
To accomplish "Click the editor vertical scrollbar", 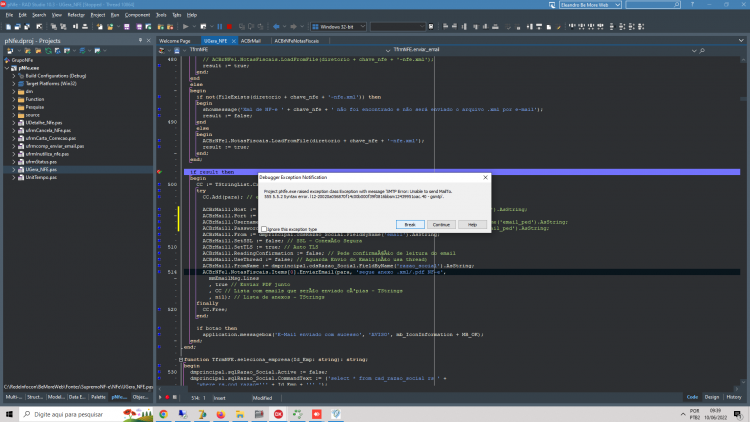I will (x=743, y=220).
